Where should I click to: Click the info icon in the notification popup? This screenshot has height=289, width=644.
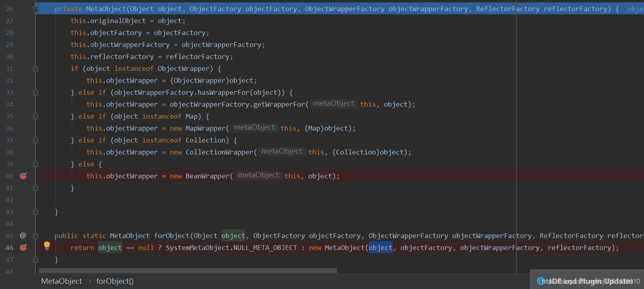point(541,281)
